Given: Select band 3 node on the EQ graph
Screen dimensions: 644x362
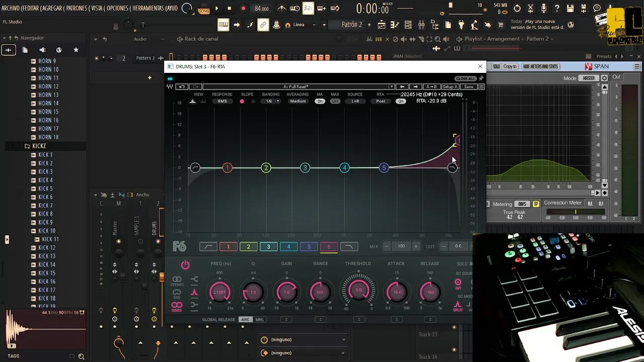Looking at the screenshot, I should 305,168.
